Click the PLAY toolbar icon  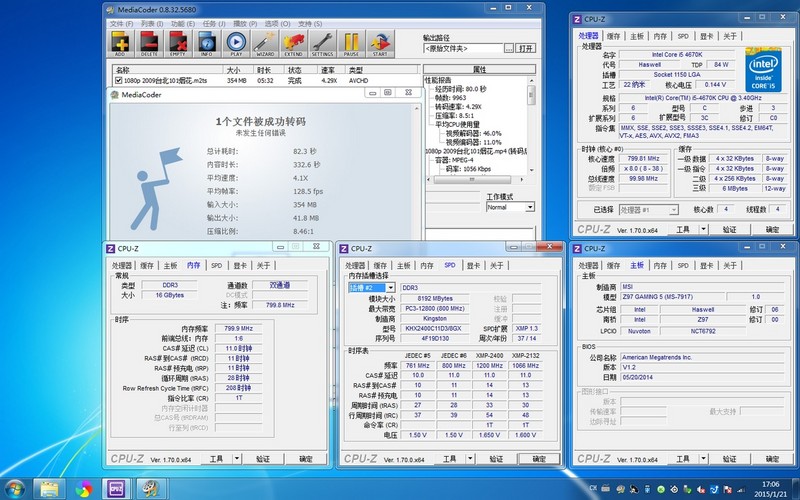pos(236,44)
